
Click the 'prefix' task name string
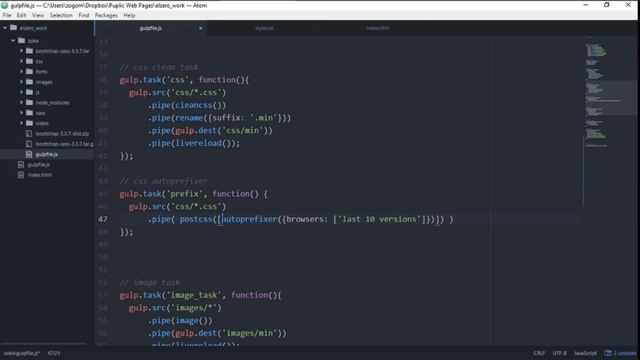click(184, 194)
